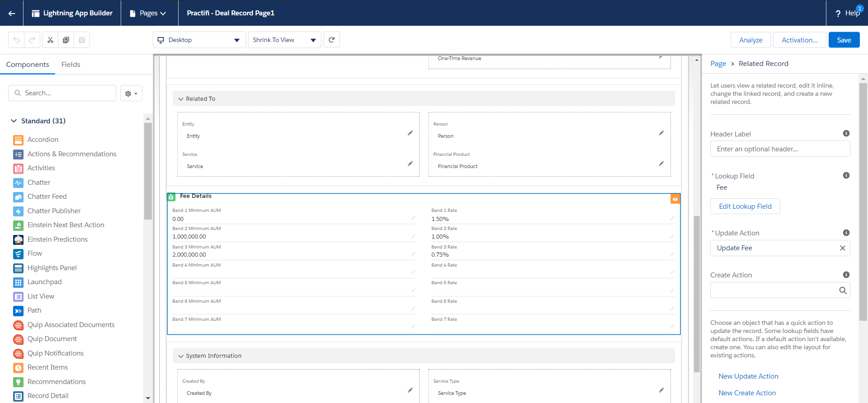Click the Header Label input field

780,149
